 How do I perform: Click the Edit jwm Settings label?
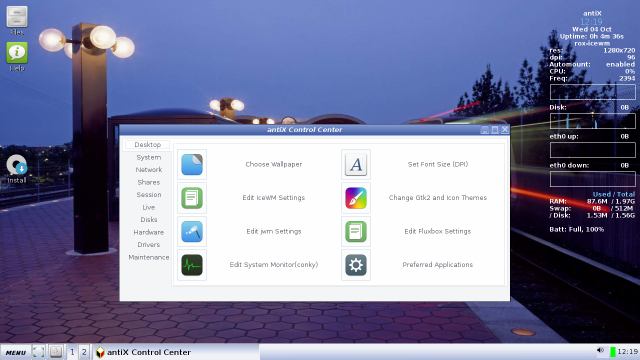(273, 231)
